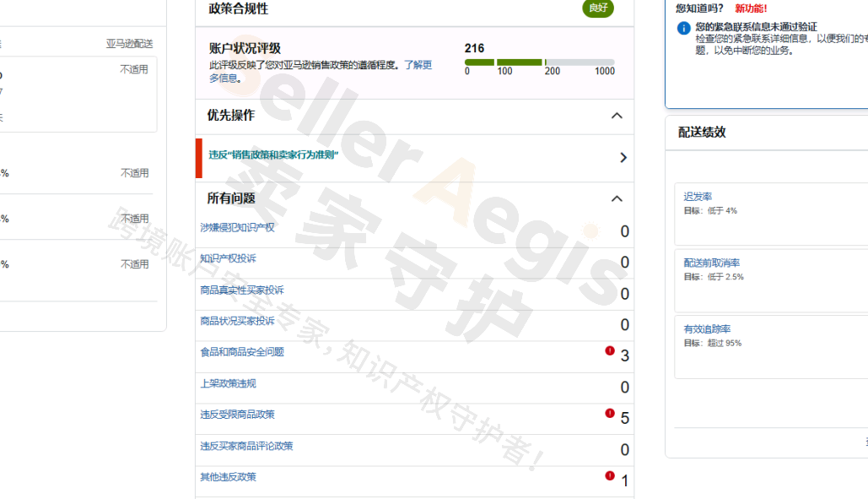This screenshot has width=868, height=499.
Task: Click the account health rating progress bar
Action: [540, 62]
